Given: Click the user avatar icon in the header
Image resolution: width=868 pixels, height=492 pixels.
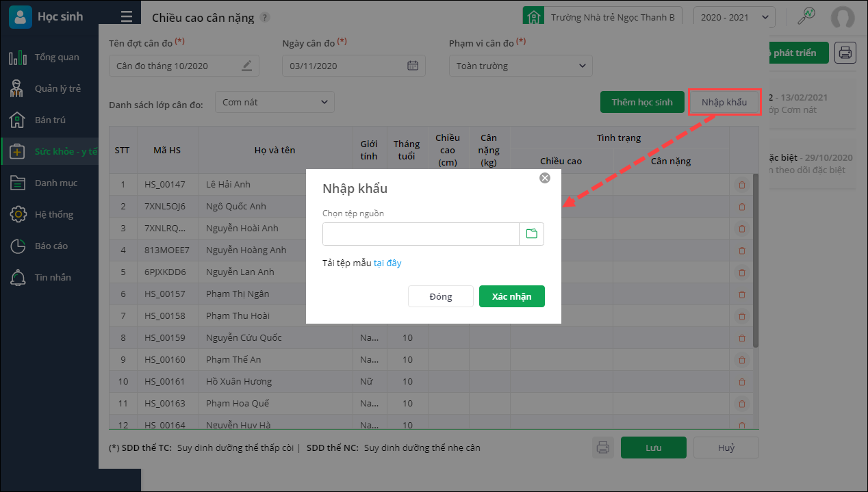Looking at the screenshot, I should 842,17.
